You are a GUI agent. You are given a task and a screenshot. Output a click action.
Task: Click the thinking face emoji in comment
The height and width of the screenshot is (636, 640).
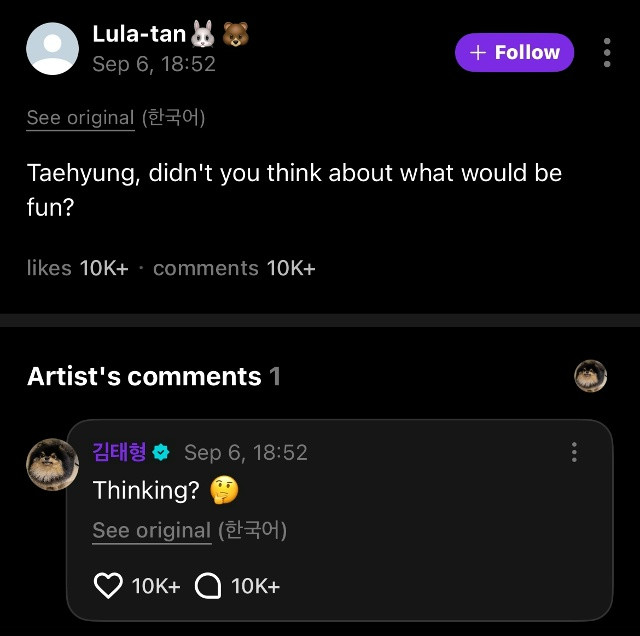click(x=224, y=491)
